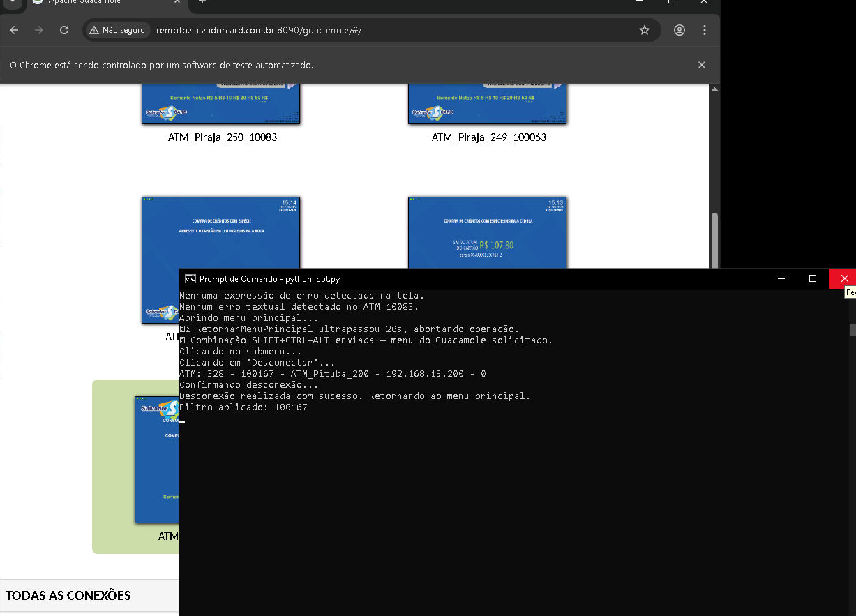
Task: Click the ATM_Piraja_249_100063 connection label
Action: point(488,137)
